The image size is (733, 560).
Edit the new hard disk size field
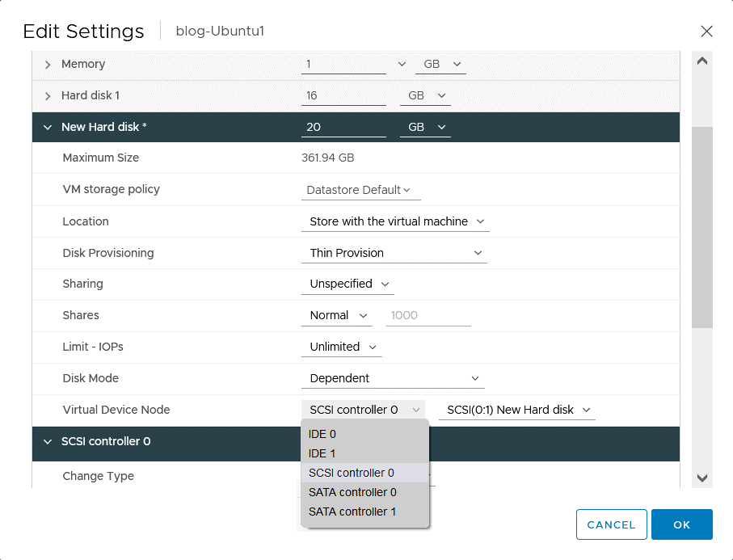pos(343,127)
